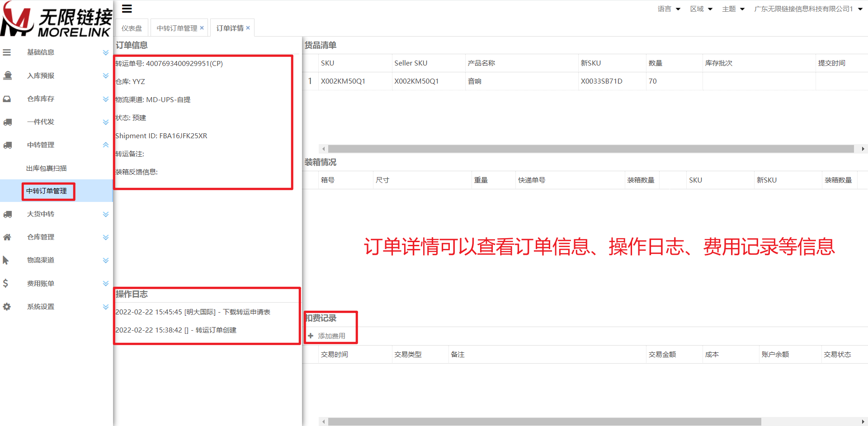This screenshot has width=868, height=426.
Task: Click the SKU column header in 货品清单
Action: 327,63
